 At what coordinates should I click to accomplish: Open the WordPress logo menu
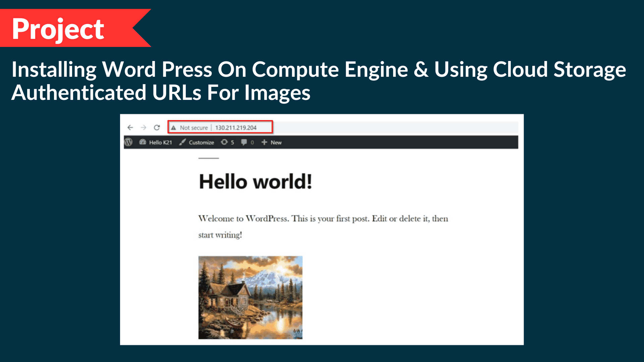coord(128,142)
